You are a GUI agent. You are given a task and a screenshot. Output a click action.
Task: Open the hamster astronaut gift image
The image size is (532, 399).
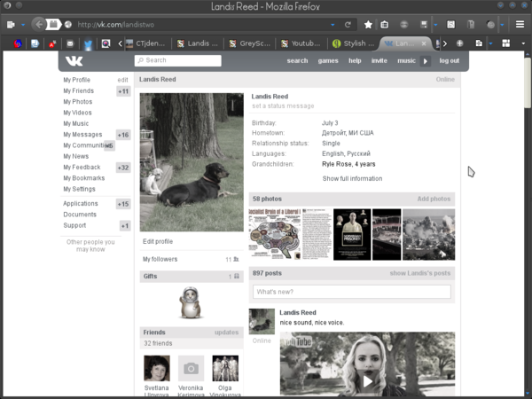tap(191, 303)
